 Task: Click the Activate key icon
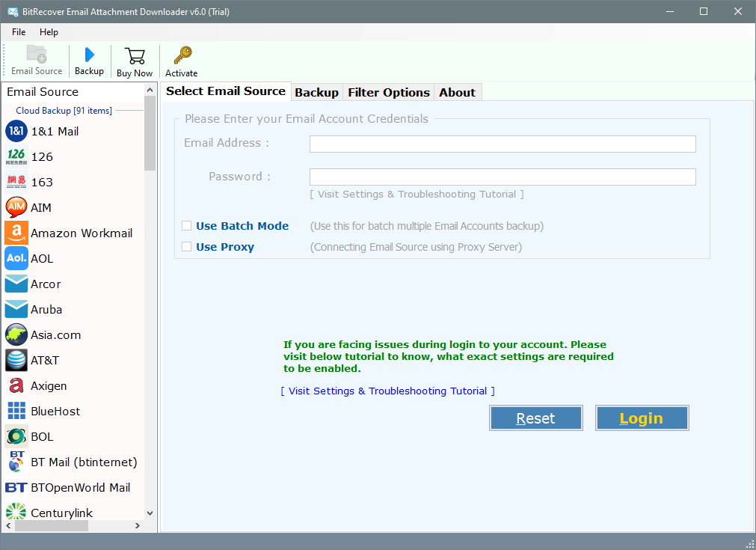182,55
